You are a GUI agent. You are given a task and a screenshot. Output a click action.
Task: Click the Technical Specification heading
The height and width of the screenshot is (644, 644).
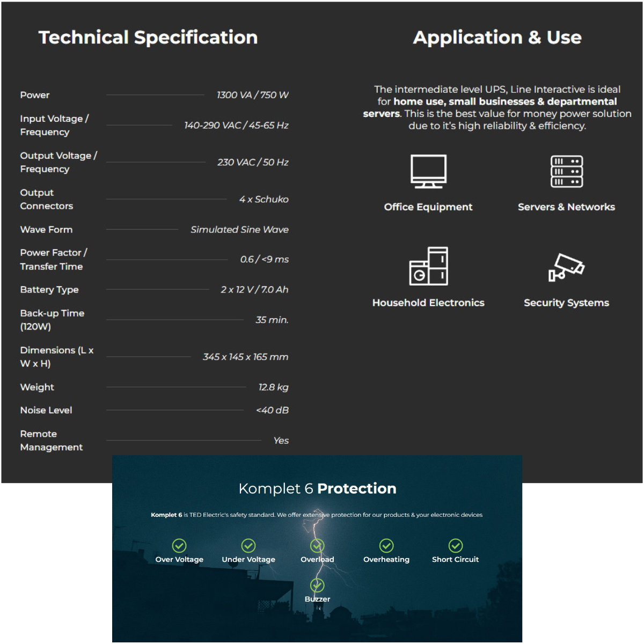tap(148, 38)
